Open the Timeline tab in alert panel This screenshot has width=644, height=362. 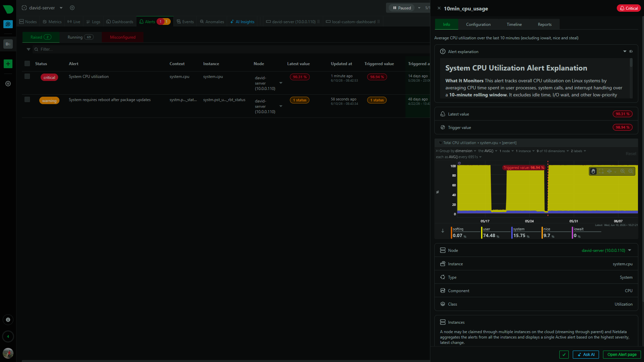click(514, 25)
